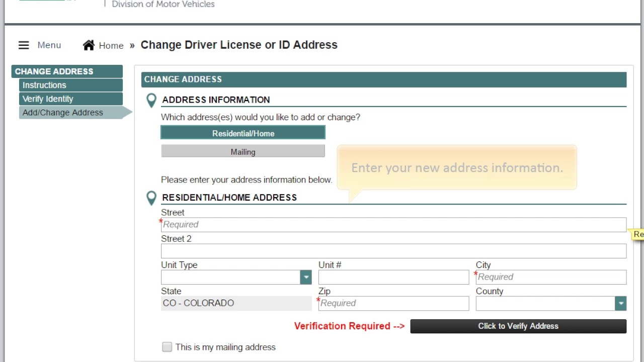Focus the Street 2 text field
Image resolution: width=644 pixels, height=362 pixels.
pyautogui.click(x=393, y=251)
